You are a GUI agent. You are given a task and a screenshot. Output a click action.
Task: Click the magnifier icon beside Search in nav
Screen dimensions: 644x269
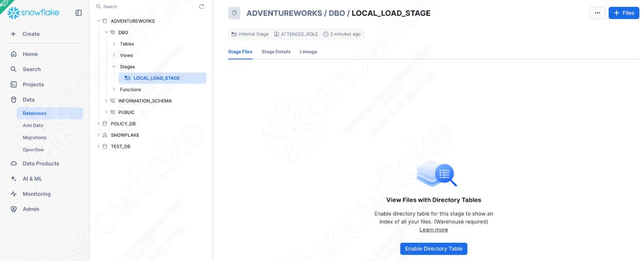[x=14, y=69]
